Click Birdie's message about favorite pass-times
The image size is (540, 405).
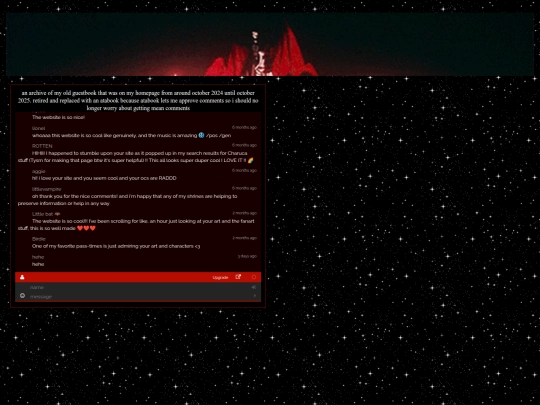click(116, 246)
